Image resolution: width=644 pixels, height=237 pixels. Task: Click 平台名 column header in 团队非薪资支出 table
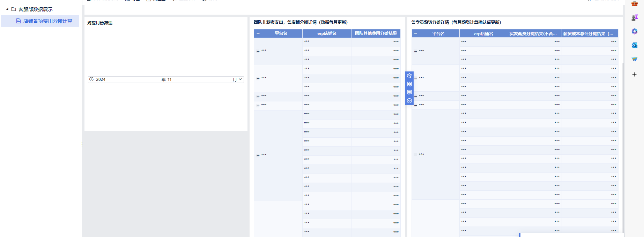pyautogui.click(x=281, y=33)
